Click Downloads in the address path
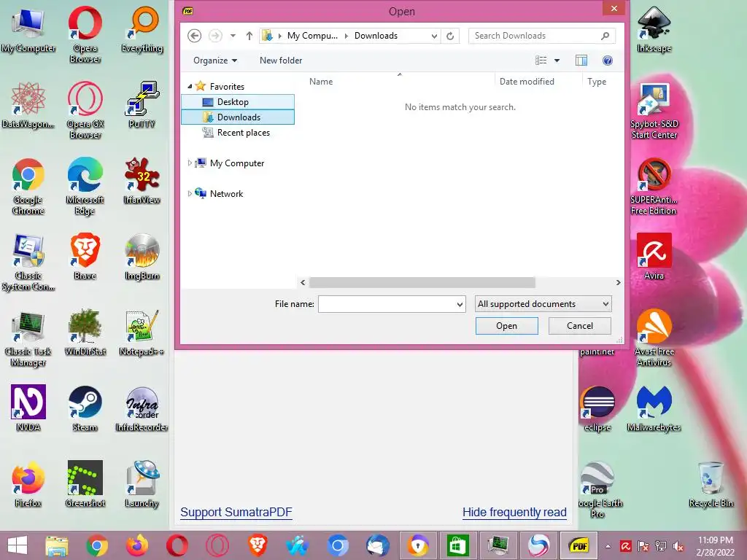The width and height of the screenshot is (747, 560). tap(376, 36)
